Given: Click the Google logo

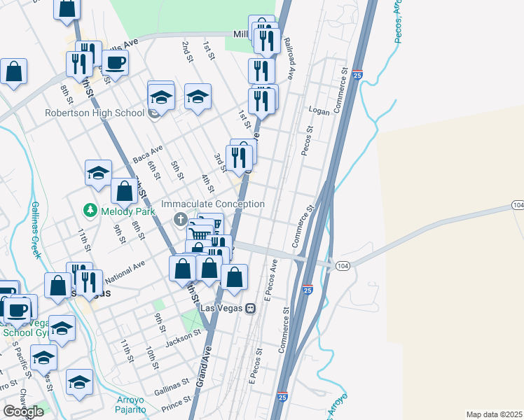Looking at the screenshot, I should (x=23, y=412).
